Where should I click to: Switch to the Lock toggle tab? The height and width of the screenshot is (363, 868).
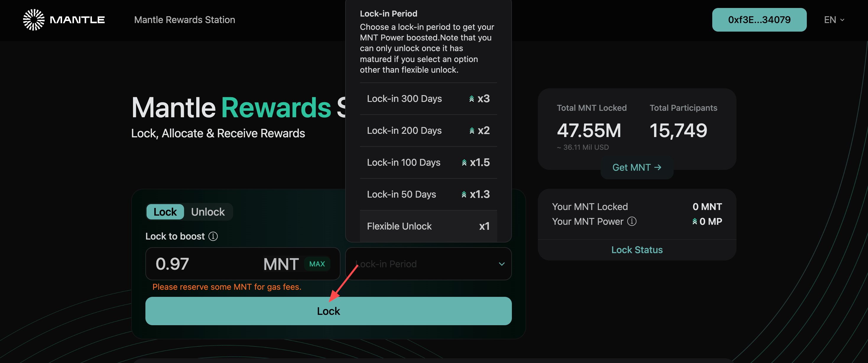click(x=165, y=212)
